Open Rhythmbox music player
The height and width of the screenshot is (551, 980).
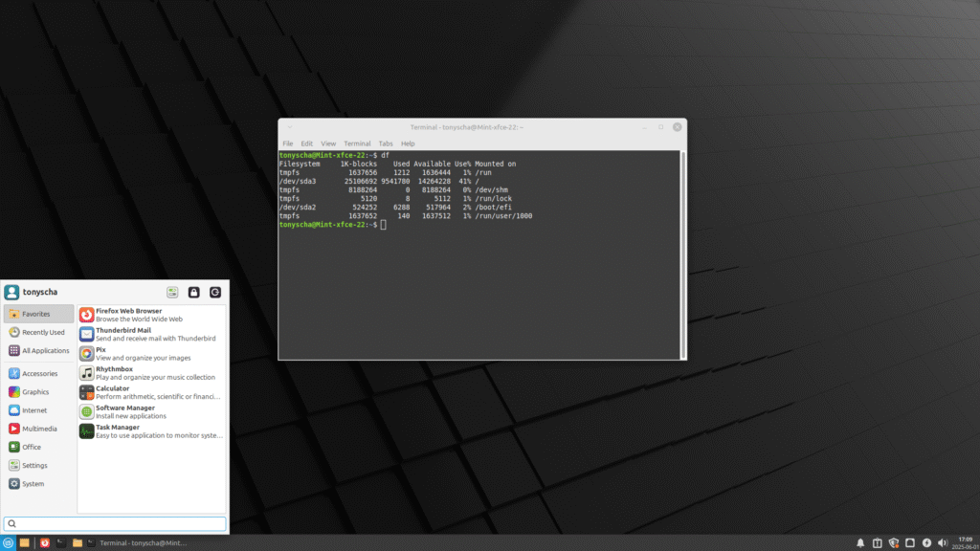(151, 373)
